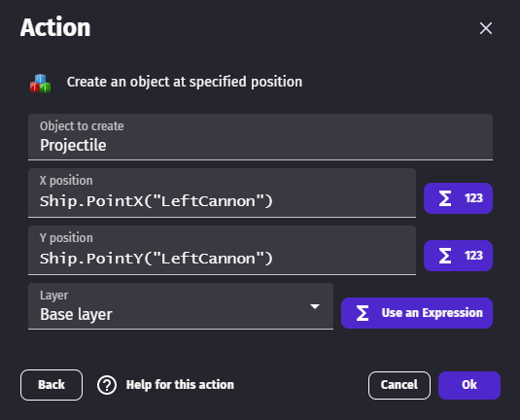520x420 pixels.
Task: Click the colored cubes create-object icon
Action: coord(40,83)
